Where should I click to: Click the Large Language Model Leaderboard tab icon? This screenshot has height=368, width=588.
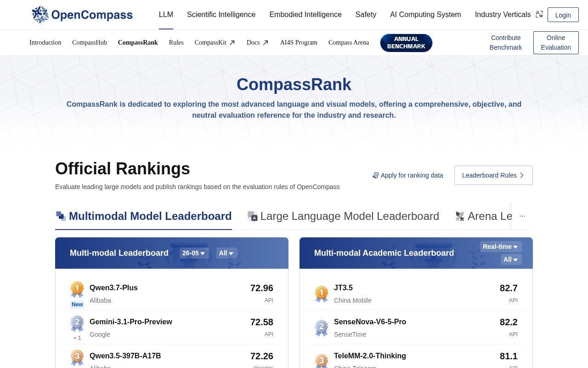pyautogui.click(x=253, y=216)
